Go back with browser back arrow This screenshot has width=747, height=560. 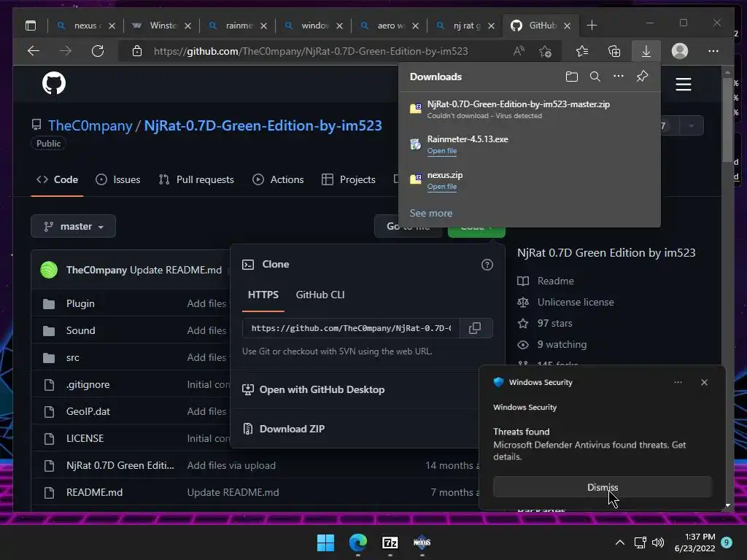[34, 51]
